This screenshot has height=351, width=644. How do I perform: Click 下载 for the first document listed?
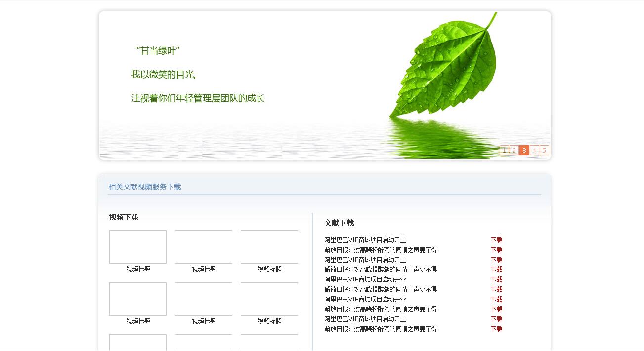point(496,240)
